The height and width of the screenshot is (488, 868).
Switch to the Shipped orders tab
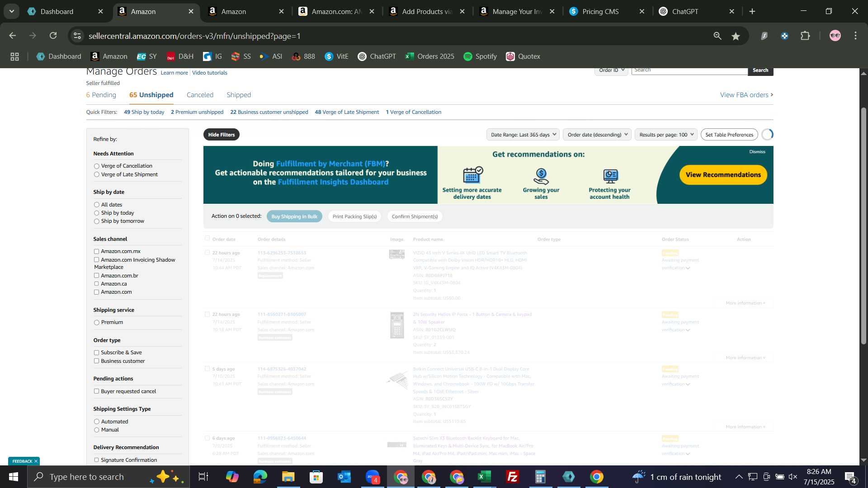[x=239, y=95]
